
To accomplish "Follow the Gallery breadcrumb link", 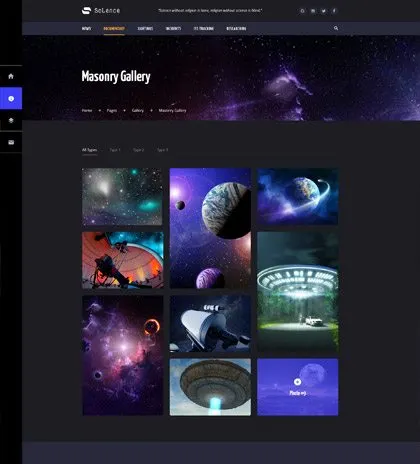I will pyautogui.click(x=138, y=110).
